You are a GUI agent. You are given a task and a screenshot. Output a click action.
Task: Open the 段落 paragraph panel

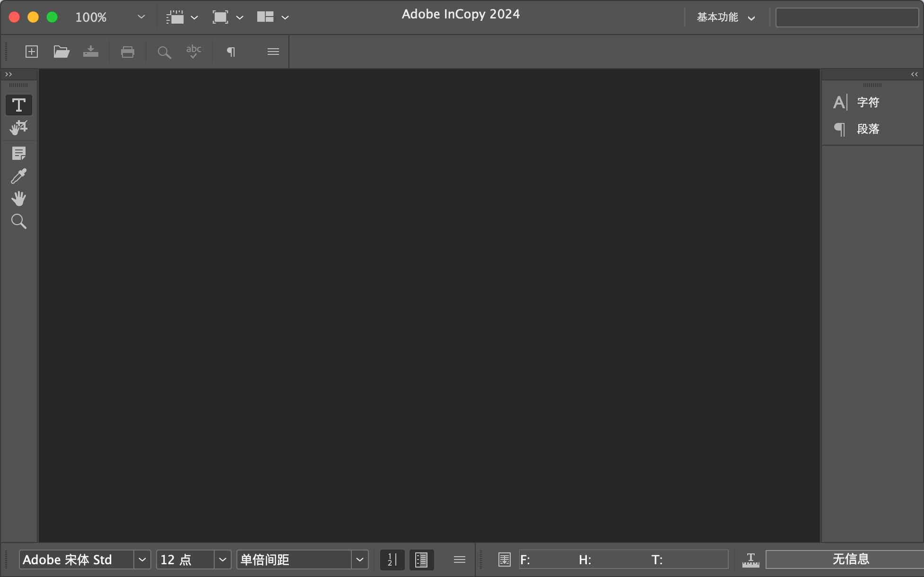(867, 129)
